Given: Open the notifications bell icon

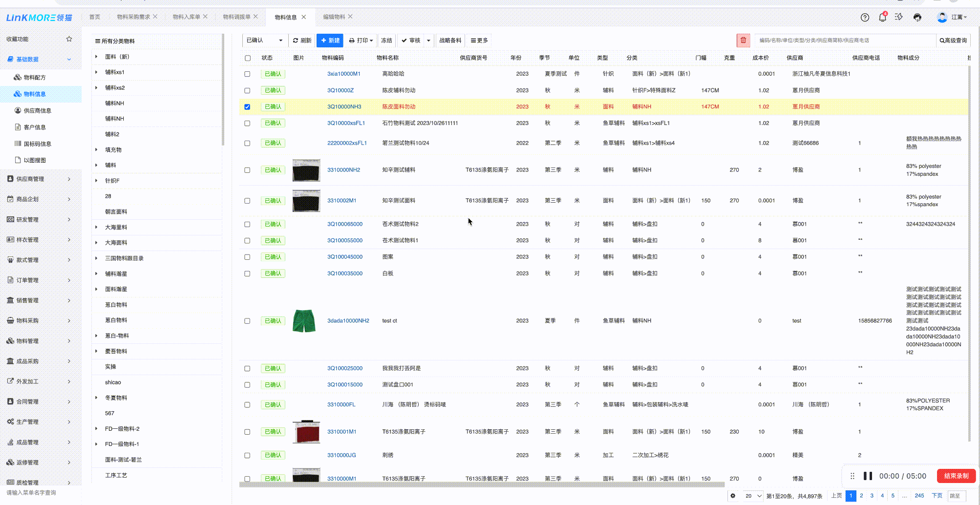Looking at the screenshot, I should tap(882, 18).
